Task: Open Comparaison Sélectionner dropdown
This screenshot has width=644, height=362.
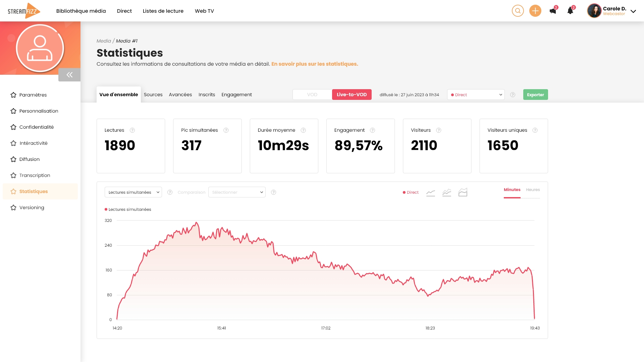Action: 237,192
